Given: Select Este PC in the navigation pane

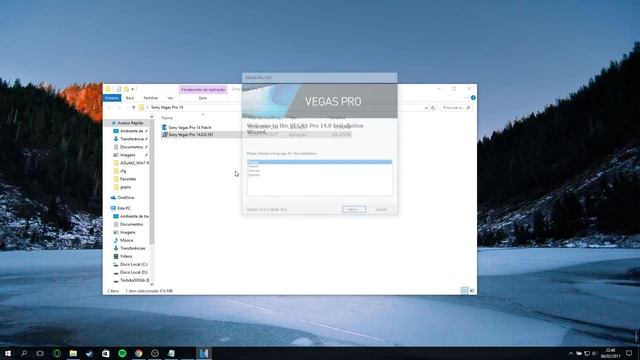Looking at the screenshot, I should (x=124, y=208).
